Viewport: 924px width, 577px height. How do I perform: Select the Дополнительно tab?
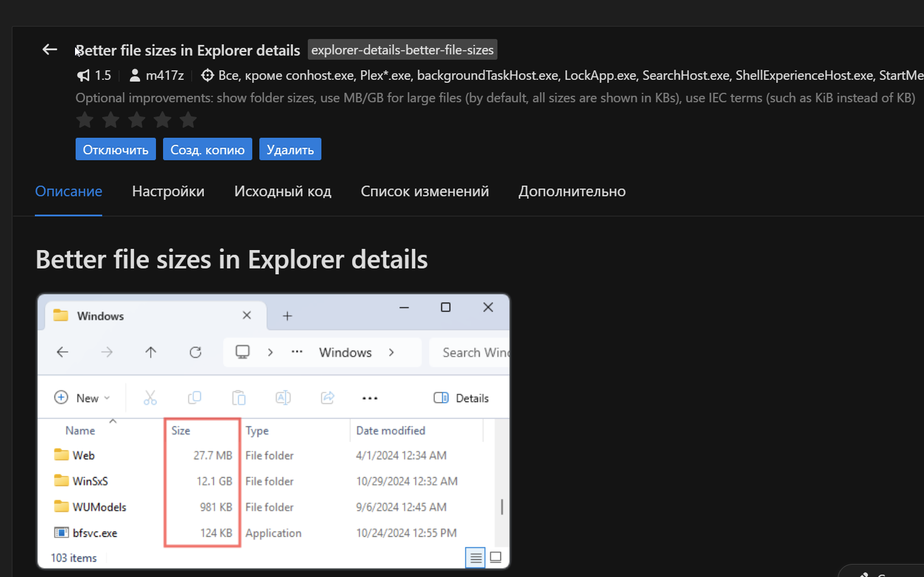coord(572,192)
